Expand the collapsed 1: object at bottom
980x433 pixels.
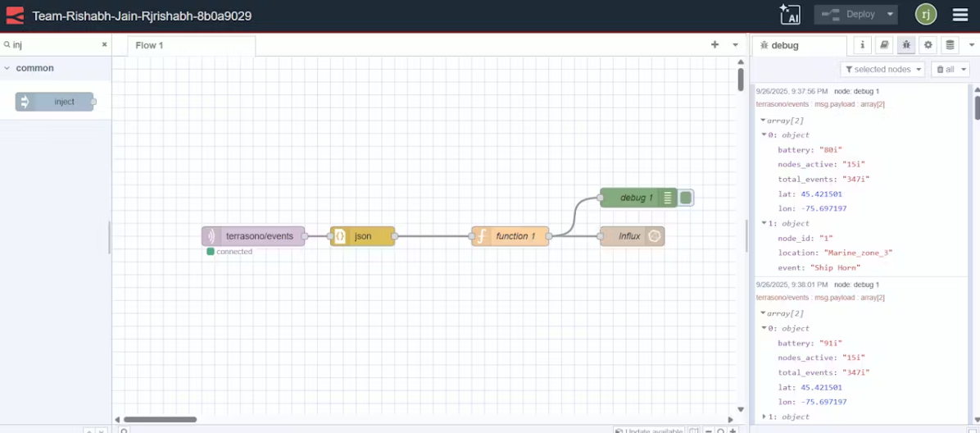(x=764, y=417)
